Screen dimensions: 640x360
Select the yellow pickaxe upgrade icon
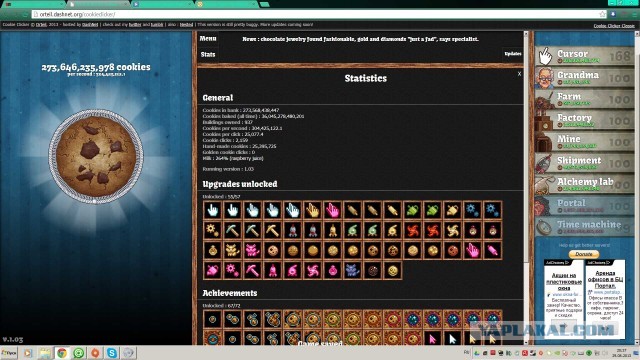coord(272,230)
